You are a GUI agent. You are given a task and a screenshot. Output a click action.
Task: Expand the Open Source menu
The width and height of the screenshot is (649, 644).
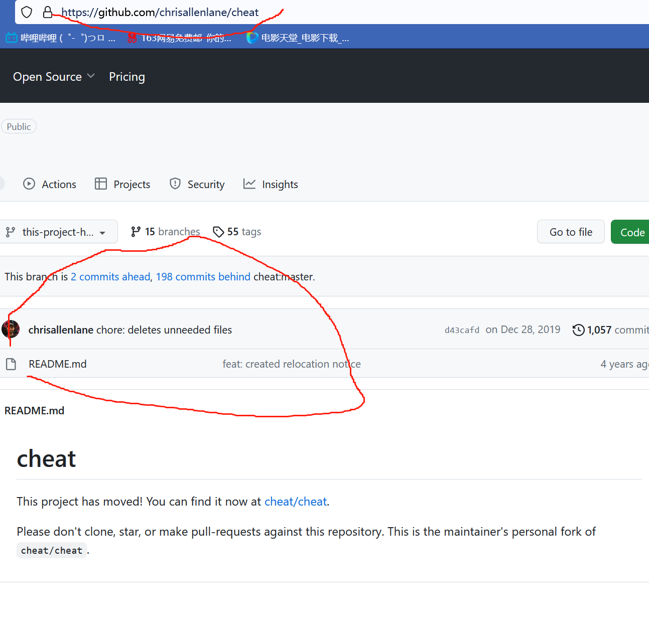click(x=54, y=77)
